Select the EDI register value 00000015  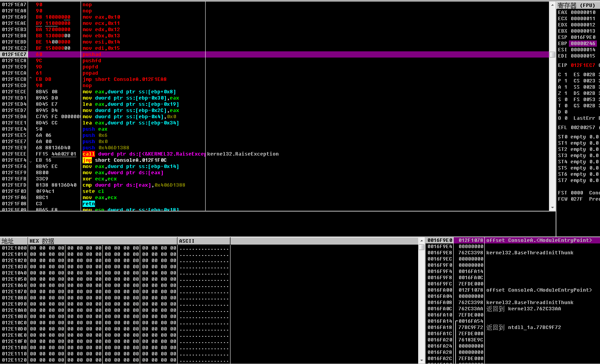[583, 56]
